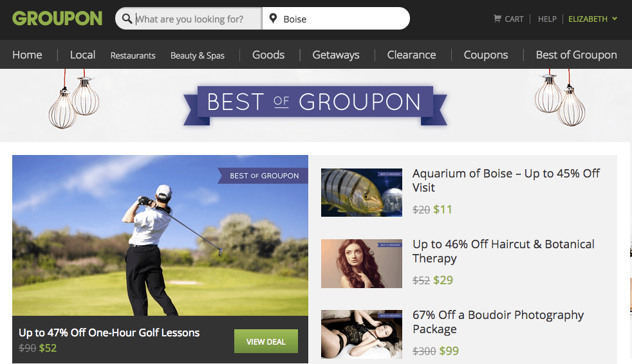The image size is (632, 364).
Task: Open the shopping cart icon
Action: (x=497, y=19)
